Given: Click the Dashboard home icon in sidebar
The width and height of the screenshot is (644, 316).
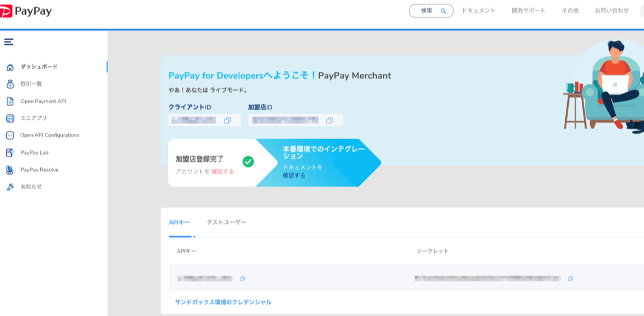Looking at the screenshot, I should click(10, 67).
